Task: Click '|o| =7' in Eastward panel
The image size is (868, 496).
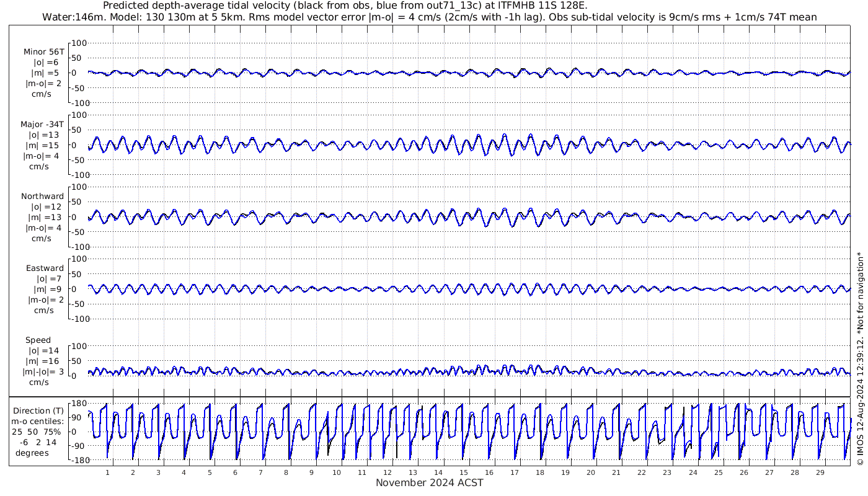Action: (x=48, y=279)
